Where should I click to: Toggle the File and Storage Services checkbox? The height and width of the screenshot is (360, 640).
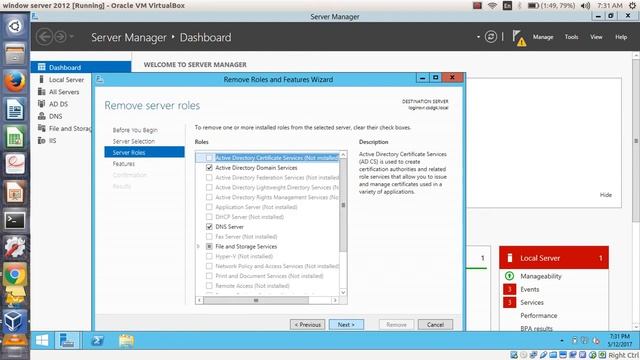(x=209, y=246)
